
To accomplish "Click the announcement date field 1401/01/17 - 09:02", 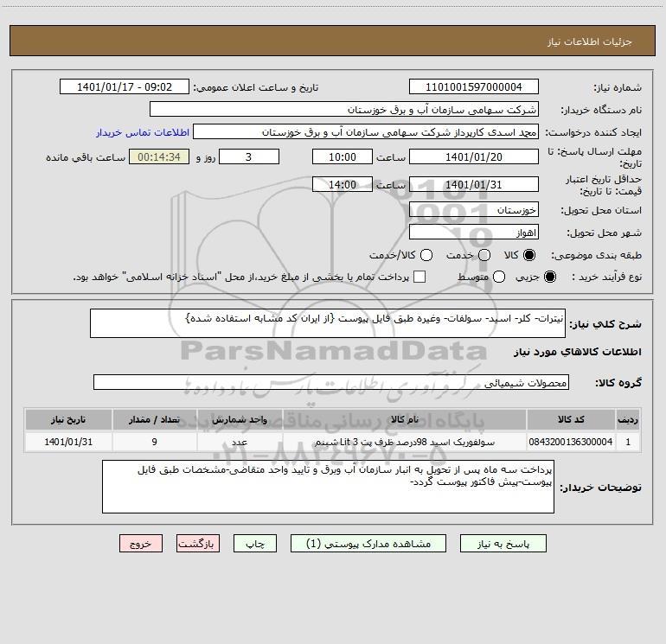I will coord(125,87).
